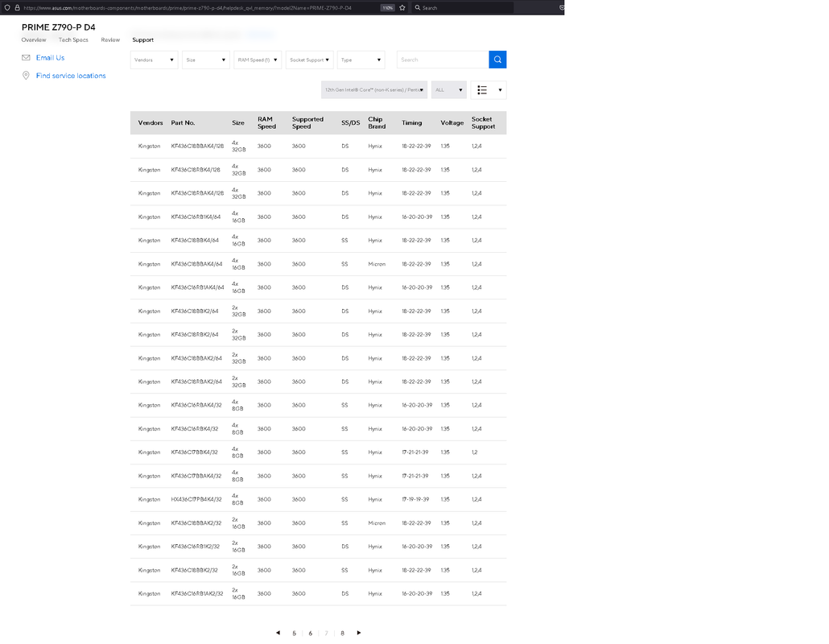
Task: Click part number KF436C16RBK4/32
Action: tap(195, 429)
